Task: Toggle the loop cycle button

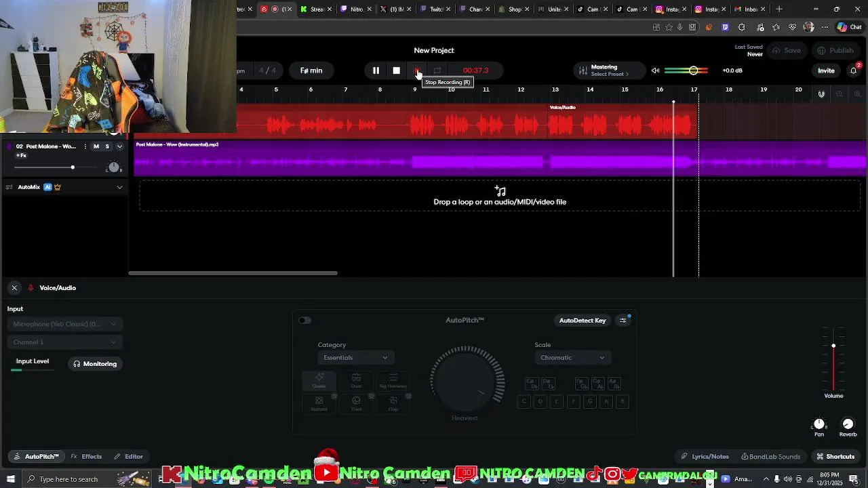Action: coord(437,70)
